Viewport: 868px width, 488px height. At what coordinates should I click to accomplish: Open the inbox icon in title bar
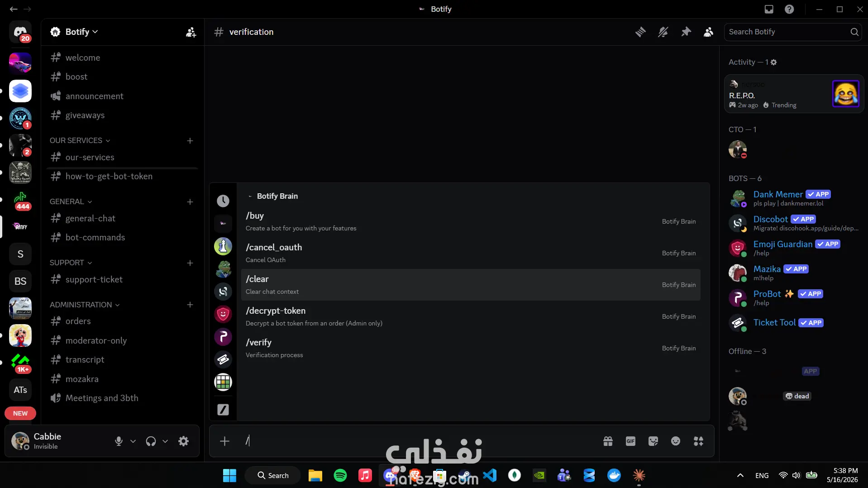coord(768,9)
